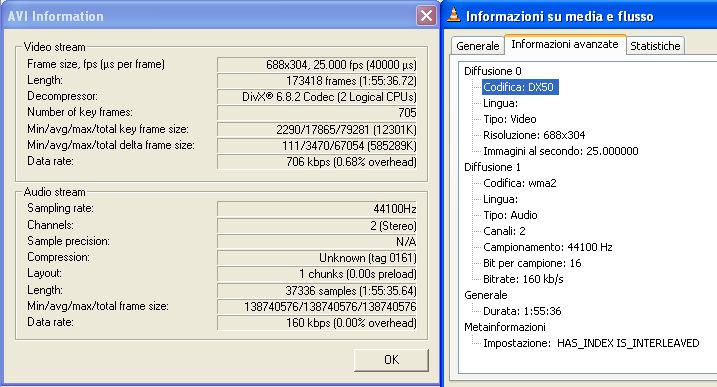The width and height of the screenshot is (717, 387).
Task: Collapse the Diffusione 0 tree node
Action: click(492, 71)
